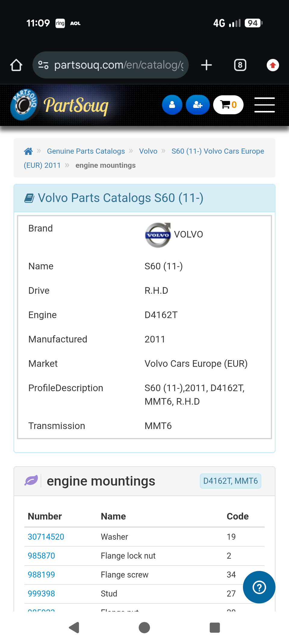Tap the PartSouq logo
The height and width of the screenshot is (644, 289).
(x=60, y=105)
